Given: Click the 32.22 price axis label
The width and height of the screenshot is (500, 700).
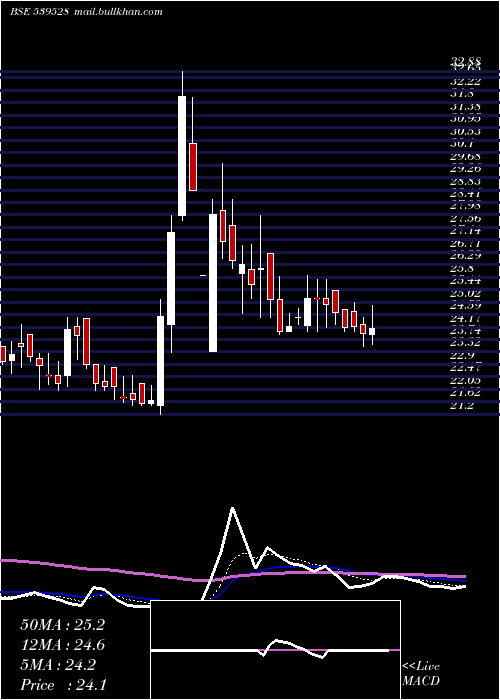Looking at the screenshot, I should tap(466, 82).
